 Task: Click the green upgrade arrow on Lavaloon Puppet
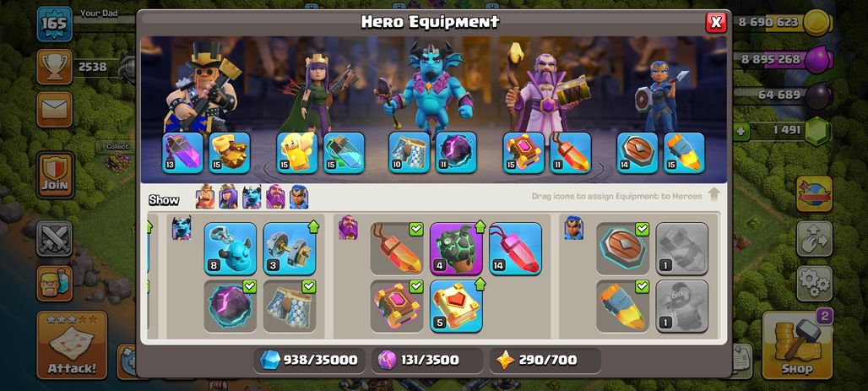coord(480,226)
